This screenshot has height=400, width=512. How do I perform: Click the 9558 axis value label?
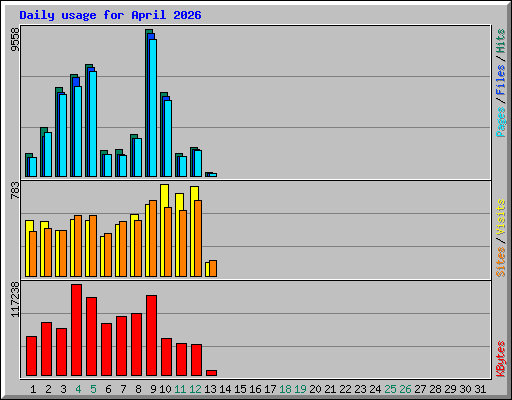click(15, 40)
